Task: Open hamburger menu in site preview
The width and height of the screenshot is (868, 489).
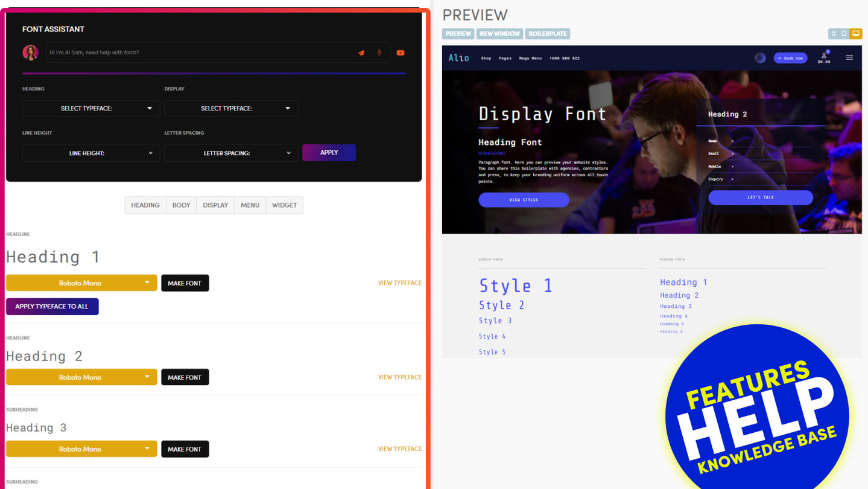Action: pyautogui.click(x=849, y=58)
